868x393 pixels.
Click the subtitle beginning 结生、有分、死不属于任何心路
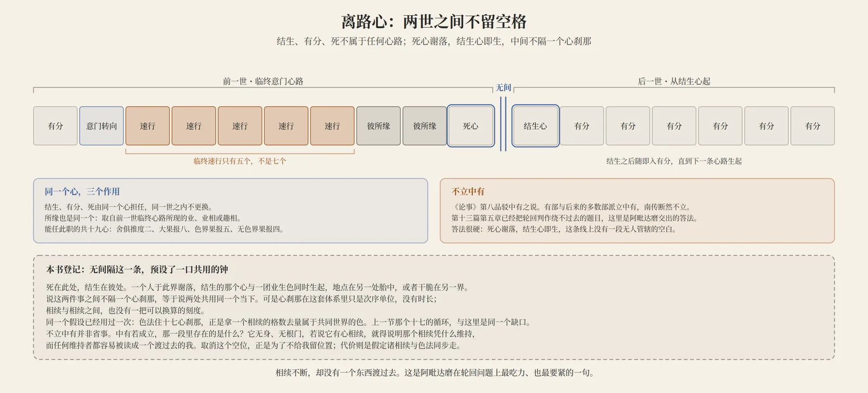(x=434, y=41)
